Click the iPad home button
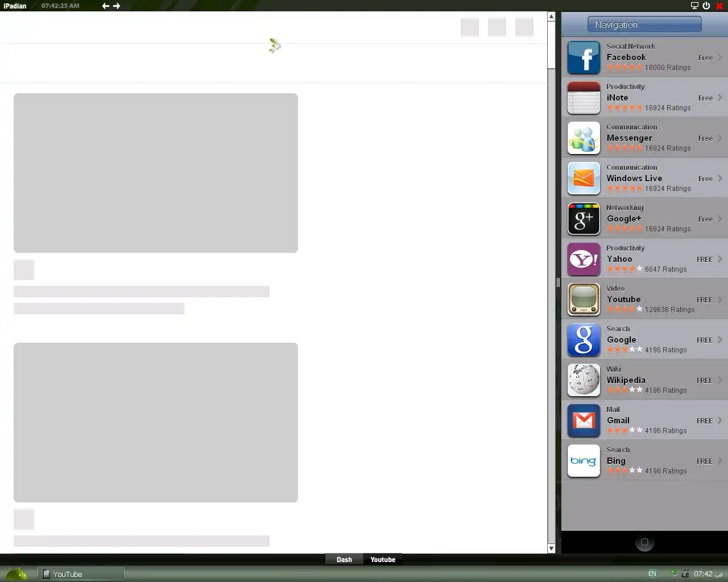The width and height of the screenshot is (728, 582). pyautogui.click(x=644, y=542)
